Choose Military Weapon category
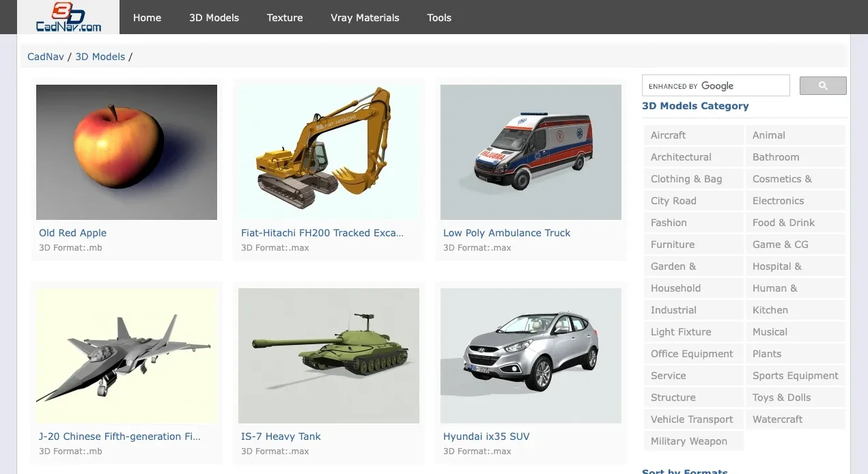The width and height of the screenshot is (868, 474). point(693,441)
